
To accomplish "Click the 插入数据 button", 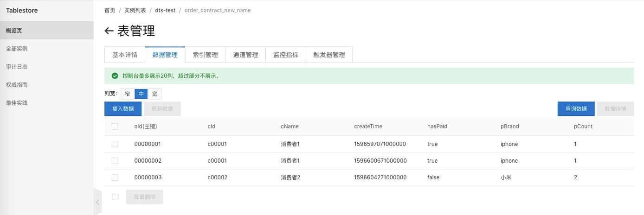I will click(123, 109).
